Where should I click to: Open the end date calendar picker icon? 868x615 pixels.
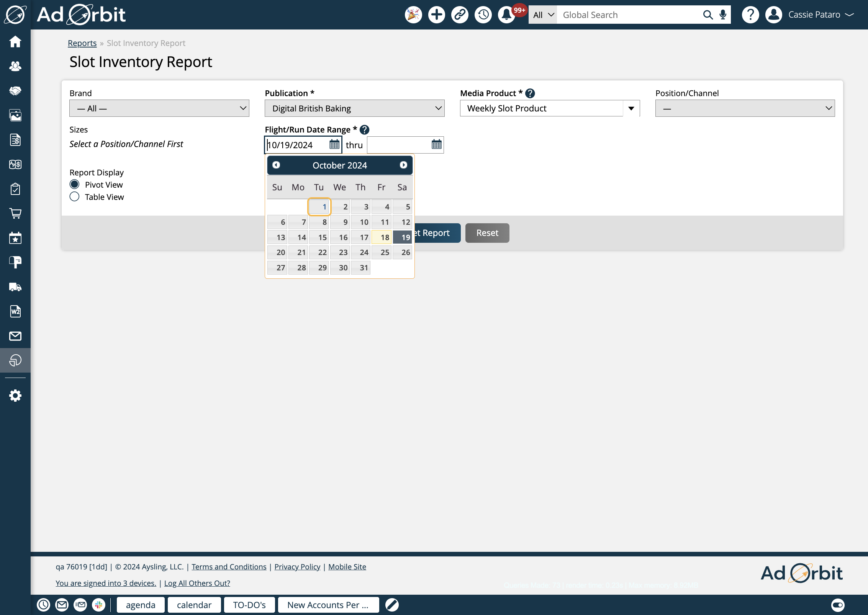[436, 145]
